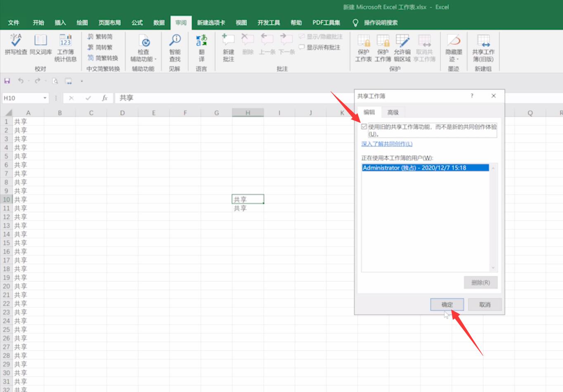Open the 同义词库 thesaurus icon
This screenshot has width=563, height=392.
tap(40, 44)
